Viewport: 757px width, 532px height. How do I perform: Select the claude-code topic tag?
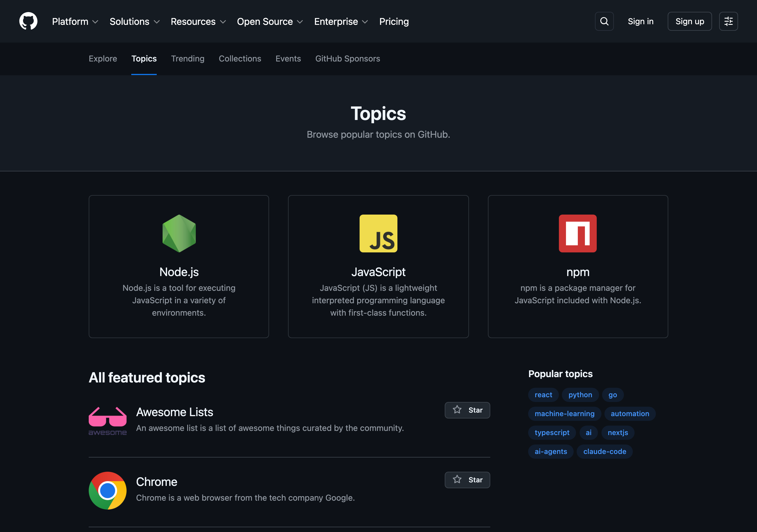click(605, 452)
